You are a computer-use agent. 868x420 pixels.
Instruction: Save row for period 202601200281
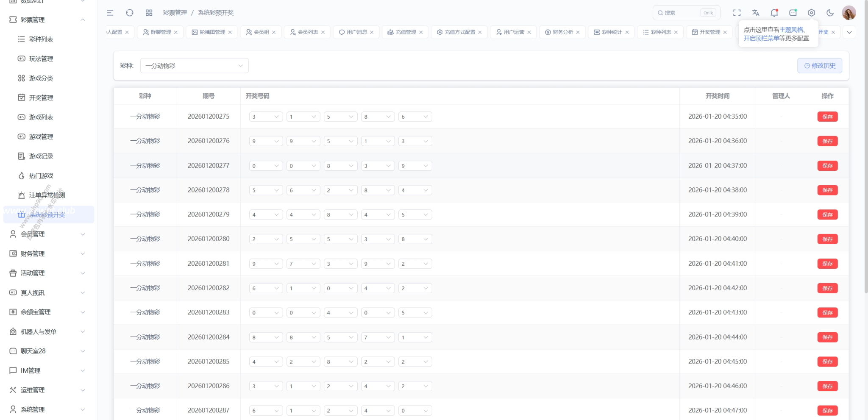tap(827, 264)
